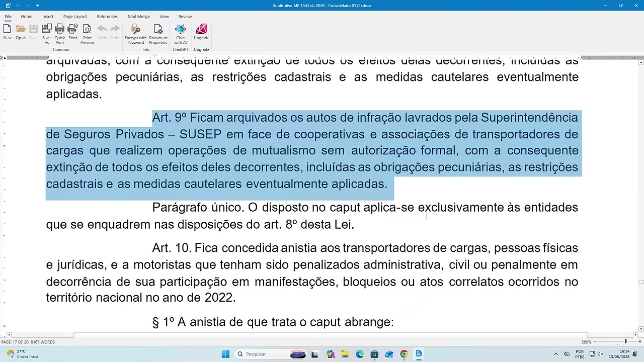Open Document Properties

158,34
